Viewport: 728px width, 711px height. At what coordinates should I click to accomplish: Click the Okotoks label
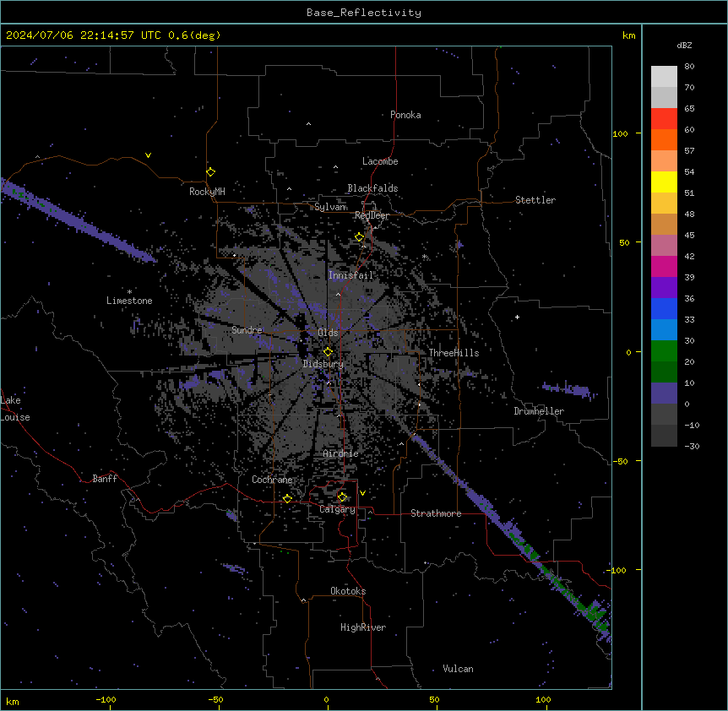pyautogui.click(x=348, y=591)
